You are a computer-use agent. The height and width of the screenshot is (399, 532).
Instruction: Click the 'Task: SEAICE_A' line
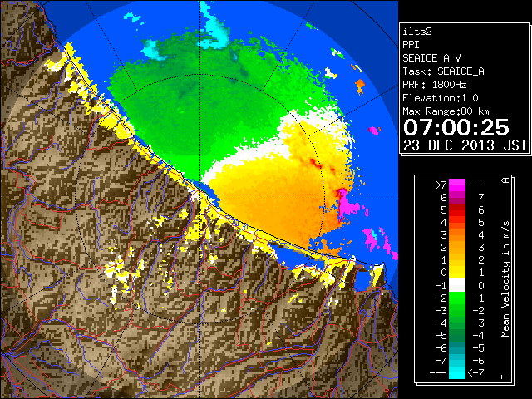pos(443,71)
